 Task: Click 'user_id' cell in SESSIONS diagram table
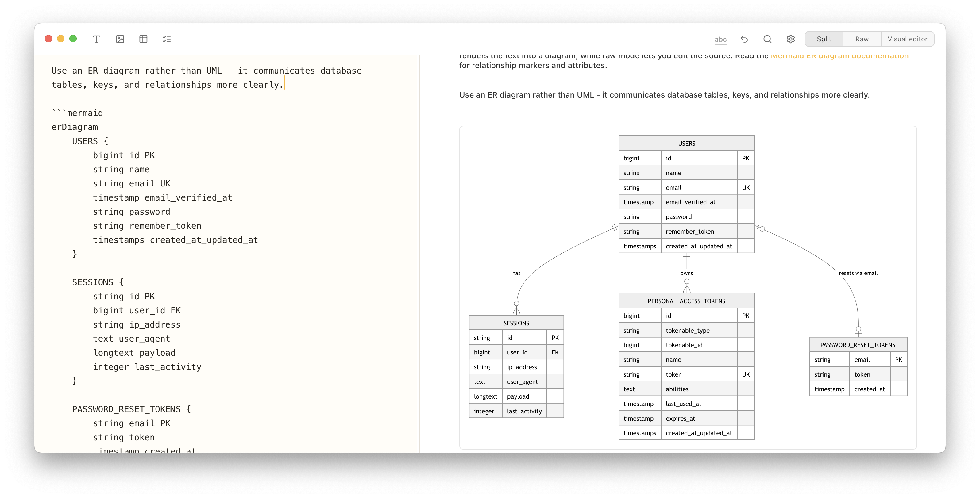click(x=524, y=352)
